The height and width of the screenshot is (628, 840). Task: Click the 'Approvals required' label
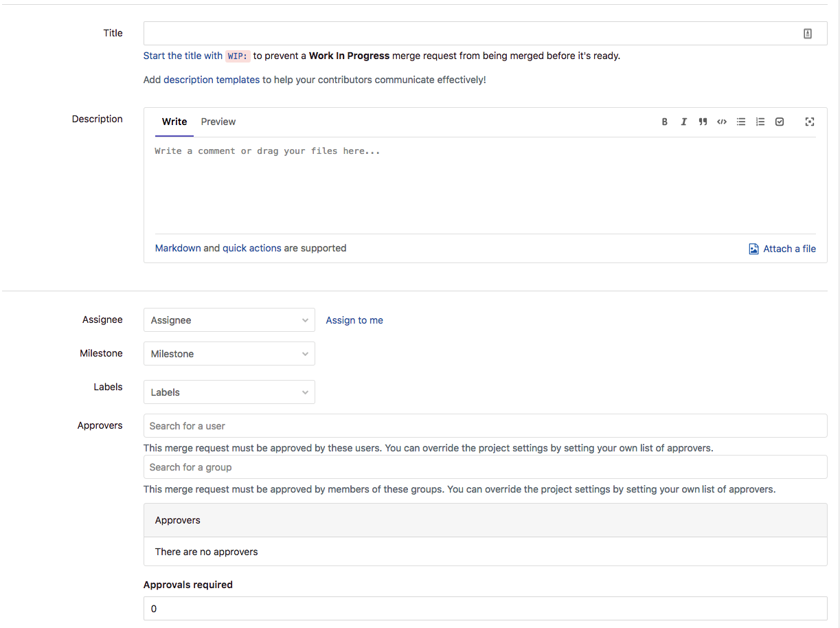[188, 585]
